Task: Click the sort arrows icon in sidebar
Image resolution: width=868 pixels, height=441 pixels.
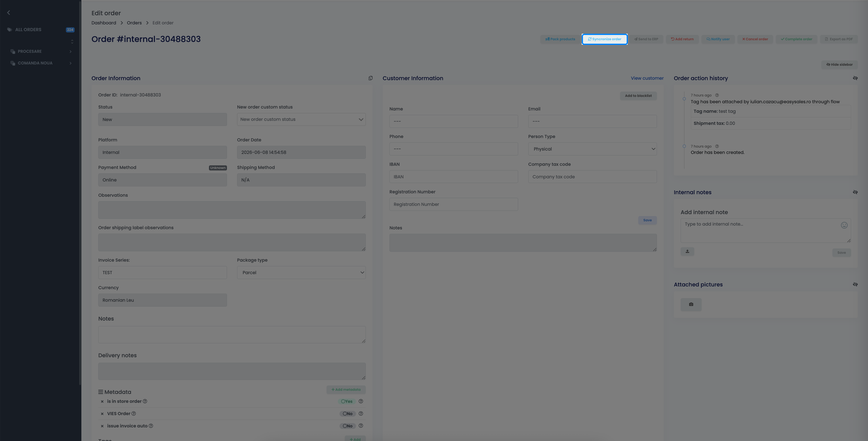Action: (72, 42)
